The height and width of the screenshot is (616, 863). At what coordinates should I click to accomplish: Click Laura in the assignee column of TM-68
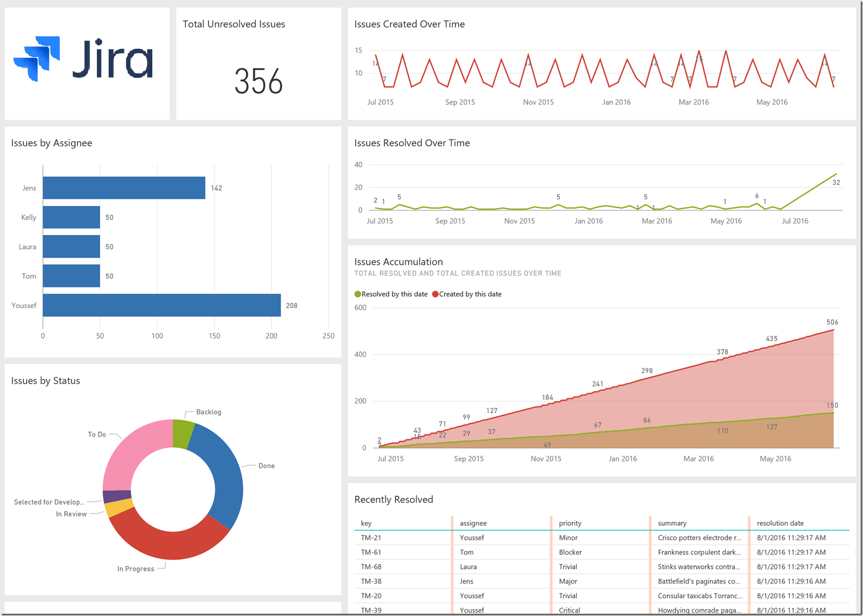(468, 567)
